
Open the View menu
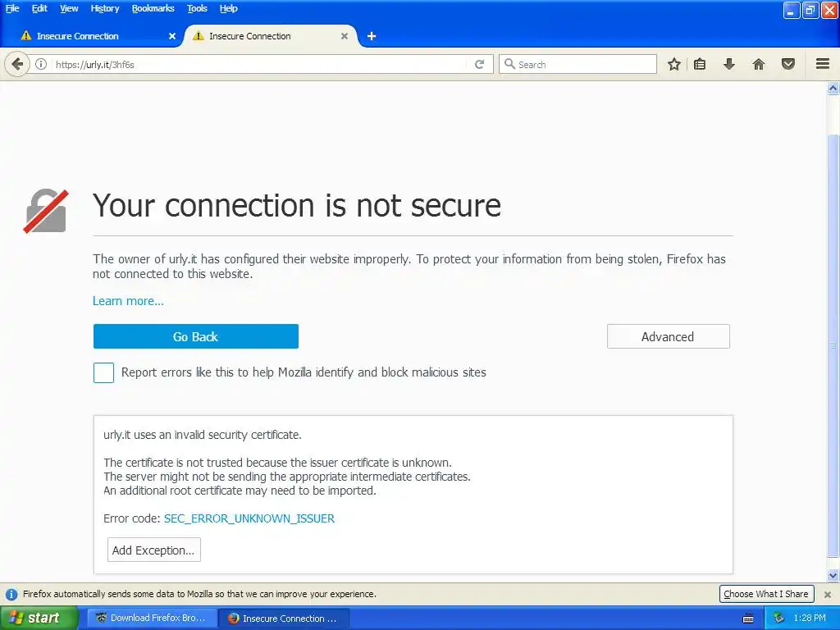pos(69,8)
